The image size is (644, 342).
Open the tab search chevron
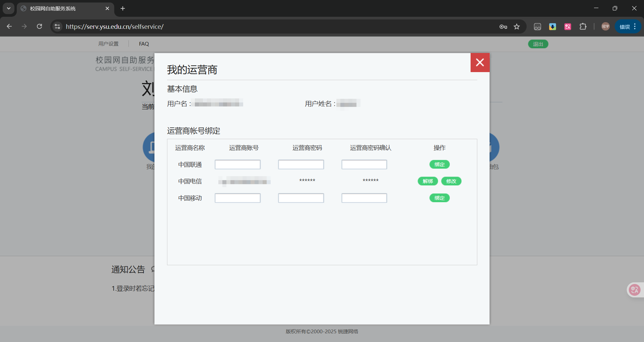[x=8, y=8]
